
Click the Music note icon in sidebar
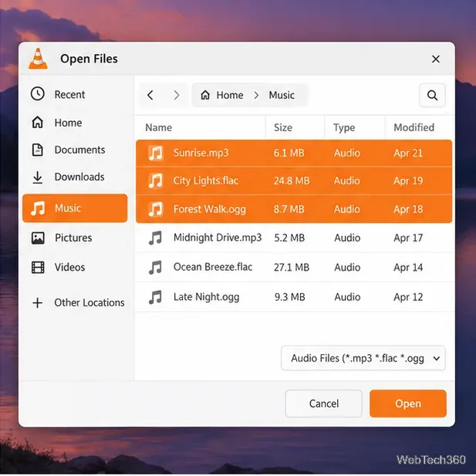point(38,208)
